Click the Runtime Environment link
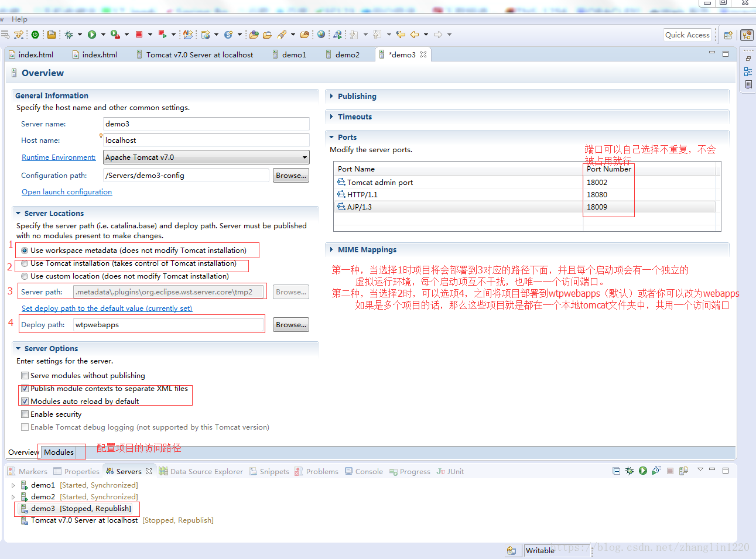The height and width of the screenshot is (559, 756). click(x=59, y=157)
